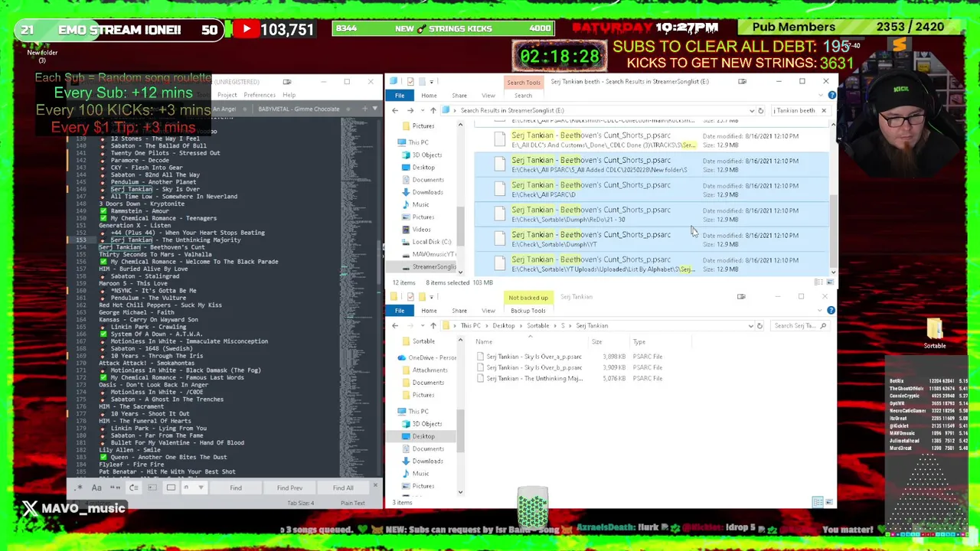Open the Backup Tools ribbon tab

click(x=528, y=311)
